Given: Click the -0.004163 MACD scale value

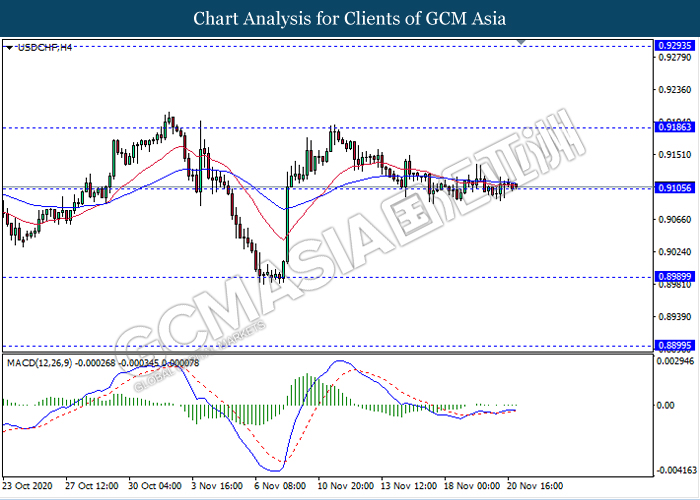Looking at the screenshot, I should click(677, 470).
